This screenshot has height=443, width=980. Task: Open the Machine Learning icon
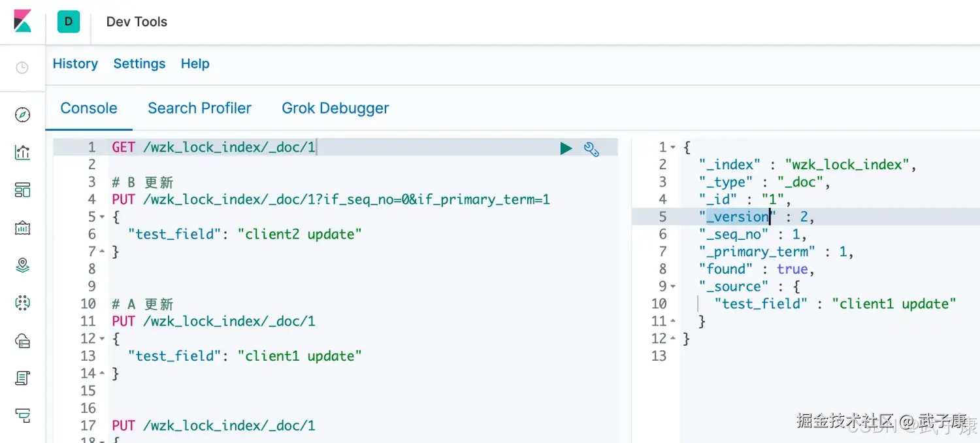(x=22, y=303)
